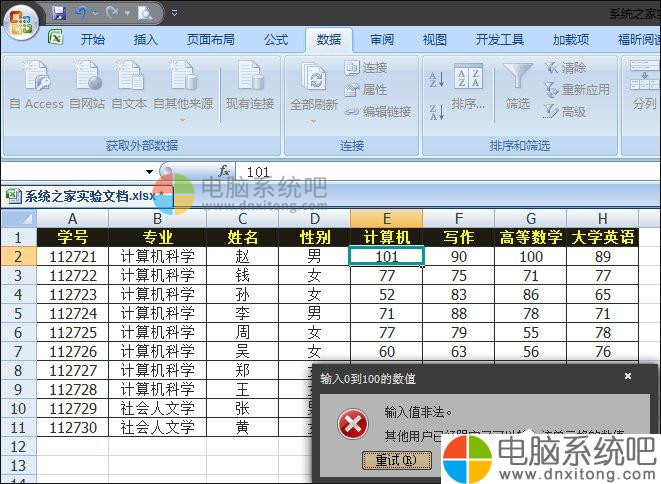
Task: Close the validation error dialog
Action: click(627, 377)
